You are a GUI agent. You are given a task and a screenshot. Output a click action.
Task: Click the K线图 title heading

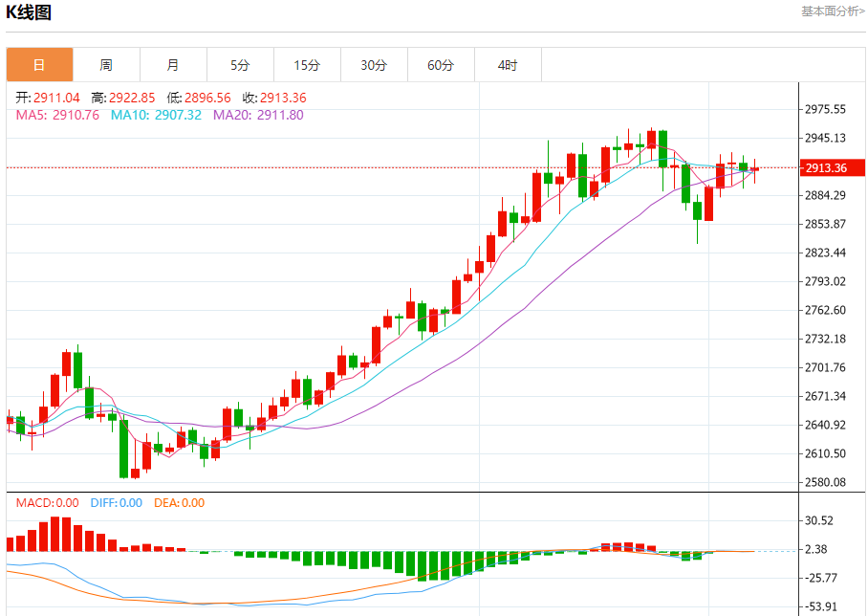30,12
